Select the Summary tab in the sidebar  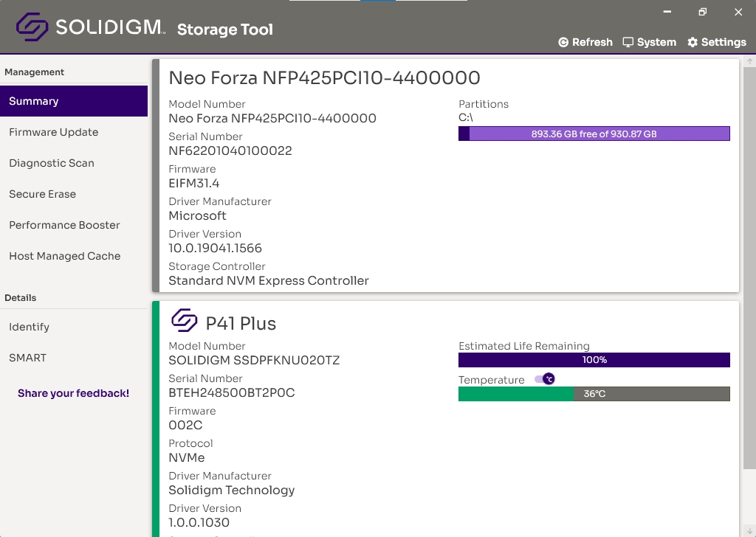click(x=74, y=101)
